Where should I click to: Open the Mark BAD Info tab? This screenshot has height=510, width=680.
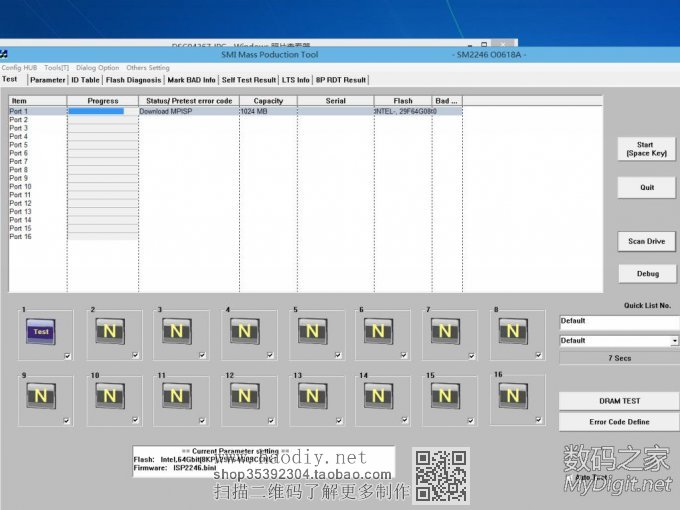pos(191,80)
